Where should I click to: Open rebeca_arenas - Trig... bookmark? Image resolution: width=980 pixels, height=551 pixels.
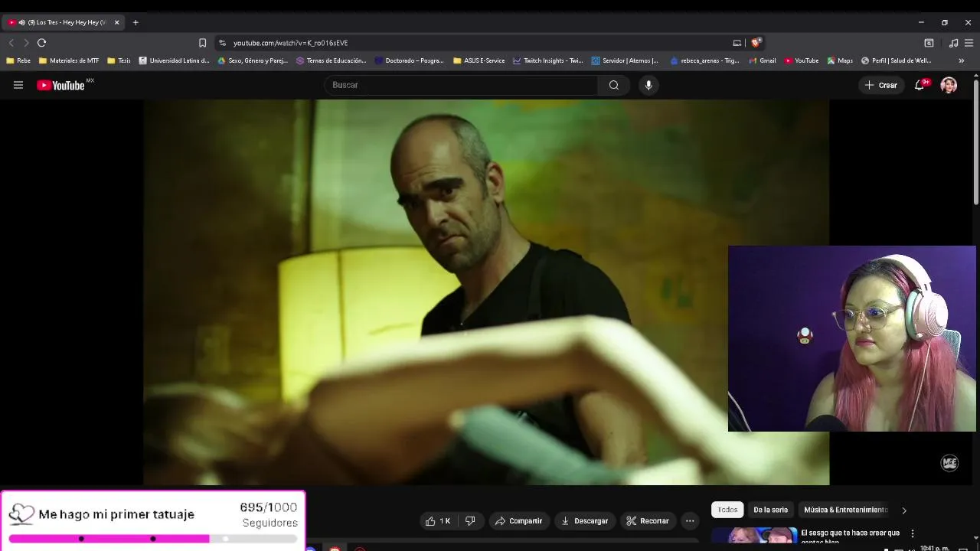705,60
